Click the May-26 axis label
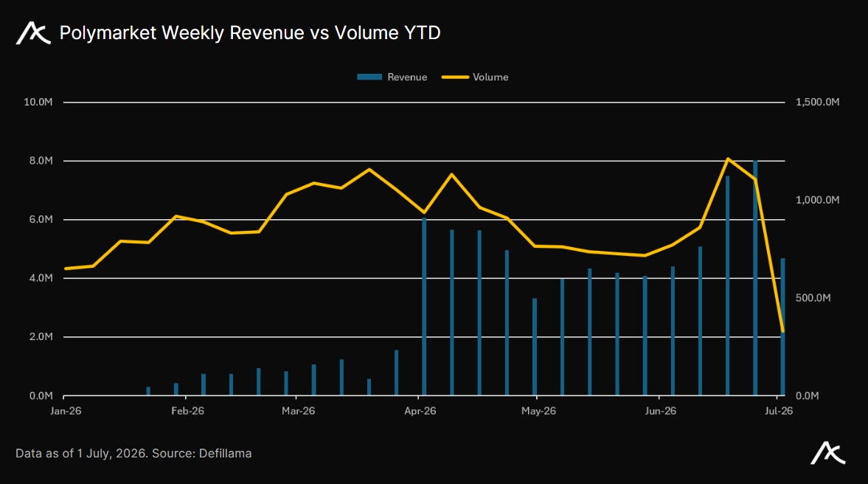Screen dimensions: 868x484 [538, 411]
